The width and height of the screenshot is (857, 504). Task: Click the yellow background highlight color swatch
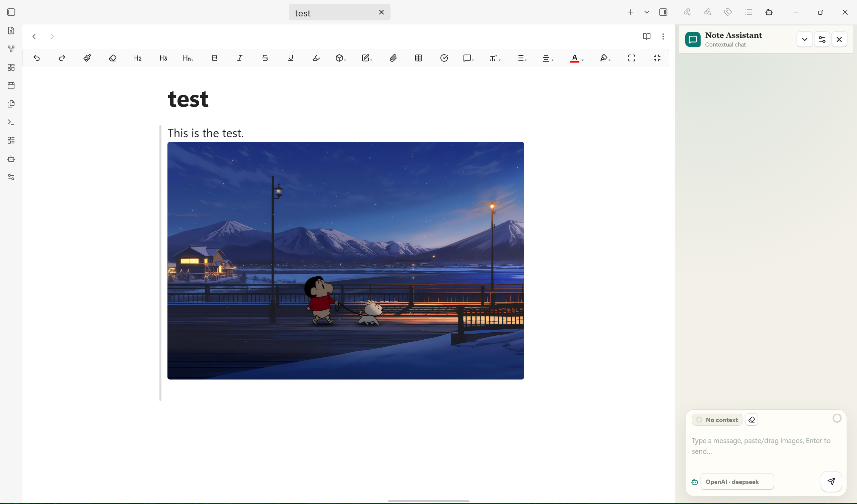click(x=603, y=58)
